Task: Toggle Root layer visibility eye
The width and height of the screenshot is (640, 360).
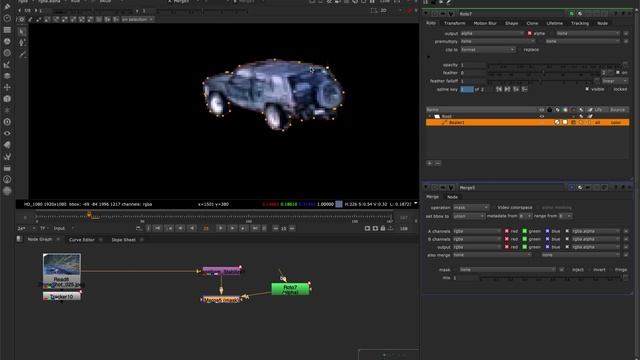Action: click(x=542, y=116)
